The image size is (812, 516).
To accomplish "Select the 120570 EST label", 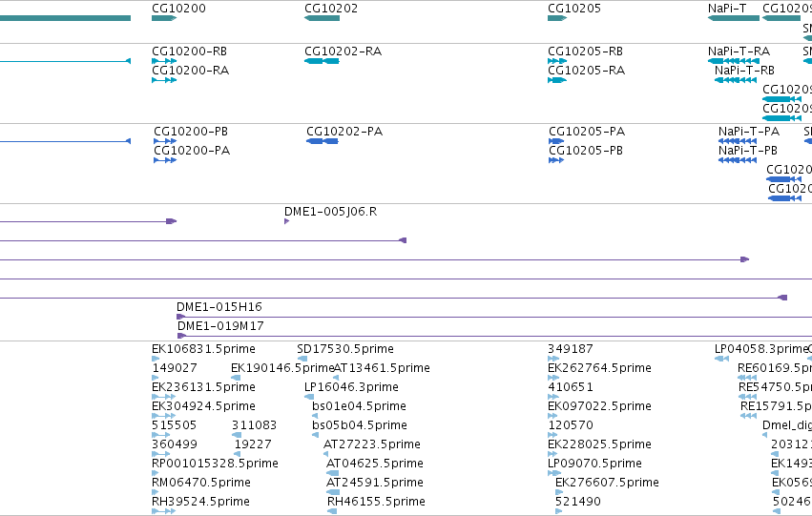I will tap(571, 425).
